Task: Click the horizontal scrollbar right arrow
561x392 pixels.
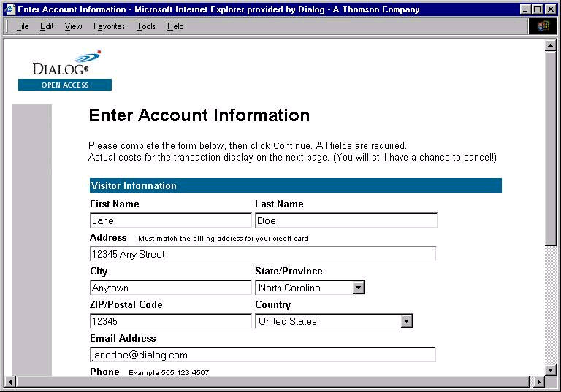Action: coord(538,382)
